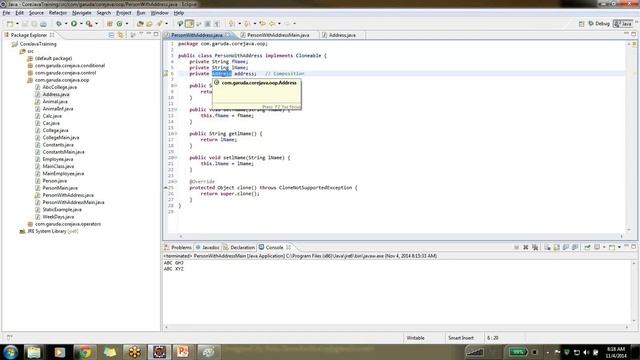
Task: Select WeekDays.java in Package Explorer
Action: pyautogui.click(x=58, y=217)
